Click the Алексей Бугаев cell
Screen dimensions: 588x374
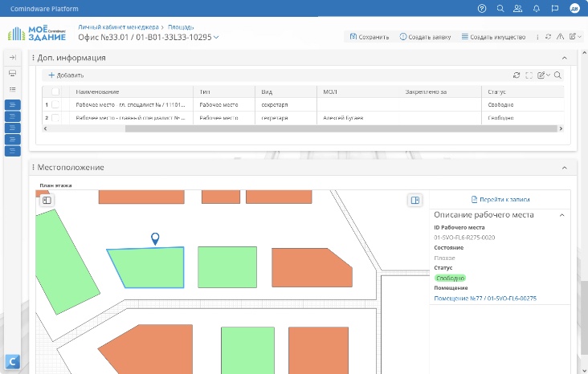343,118
